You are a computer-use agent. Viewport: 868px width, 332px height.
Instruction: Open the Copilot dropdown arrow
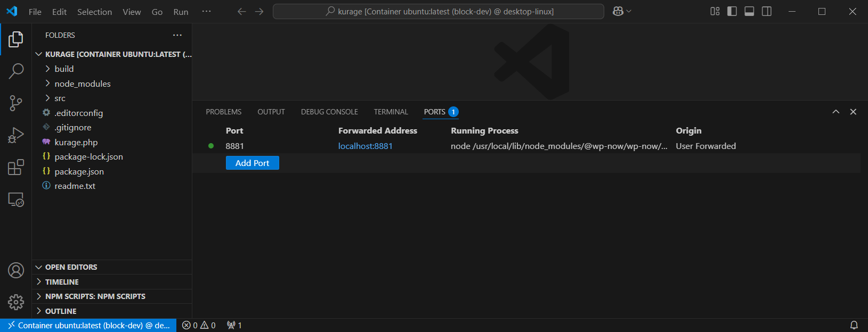point(629,11)
